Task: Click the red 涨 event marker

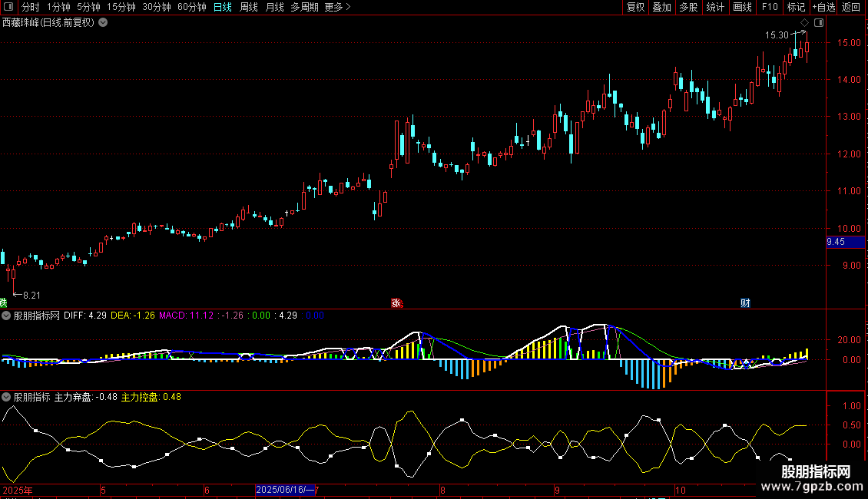Action: click(x=396, y=302)
